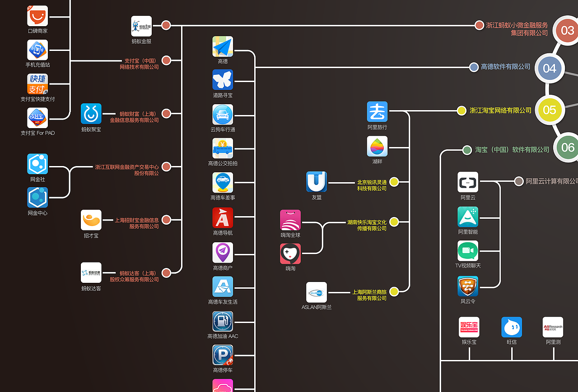
Task: Select the 高德停车 parking icon
Action: click(223, 355)
